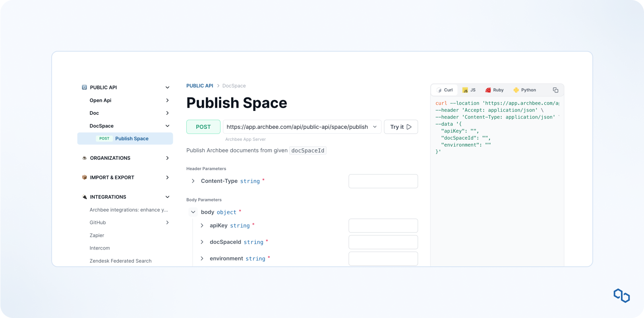The image size is (644, 318).
Task: Click the environment input field
Action: 383,259
